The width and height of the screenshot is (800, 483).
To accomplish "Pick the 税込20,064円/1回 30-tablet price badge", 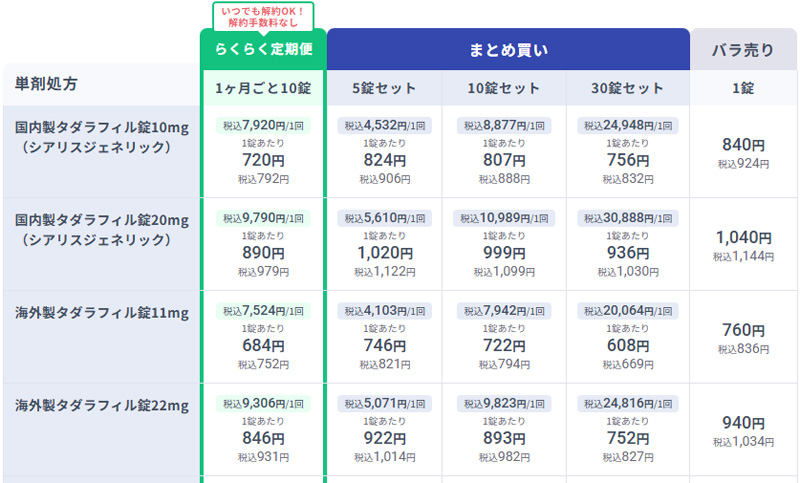I will pos(627,310).
